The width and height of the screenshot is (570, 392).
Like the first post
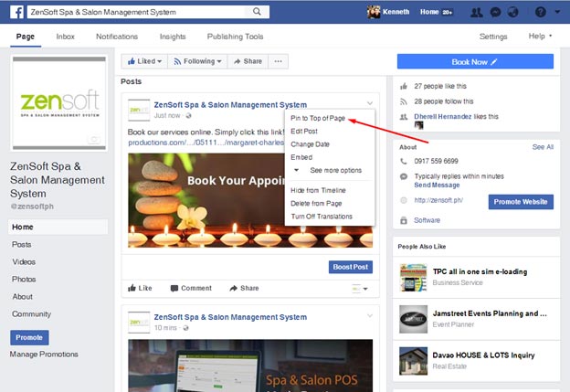(x=140, y=288)
